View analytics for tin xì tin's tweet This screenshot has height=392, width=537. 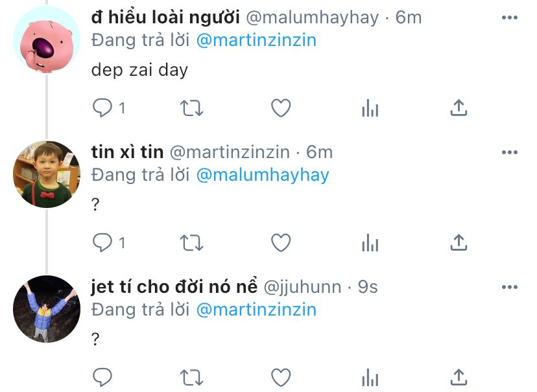(370, 242)
